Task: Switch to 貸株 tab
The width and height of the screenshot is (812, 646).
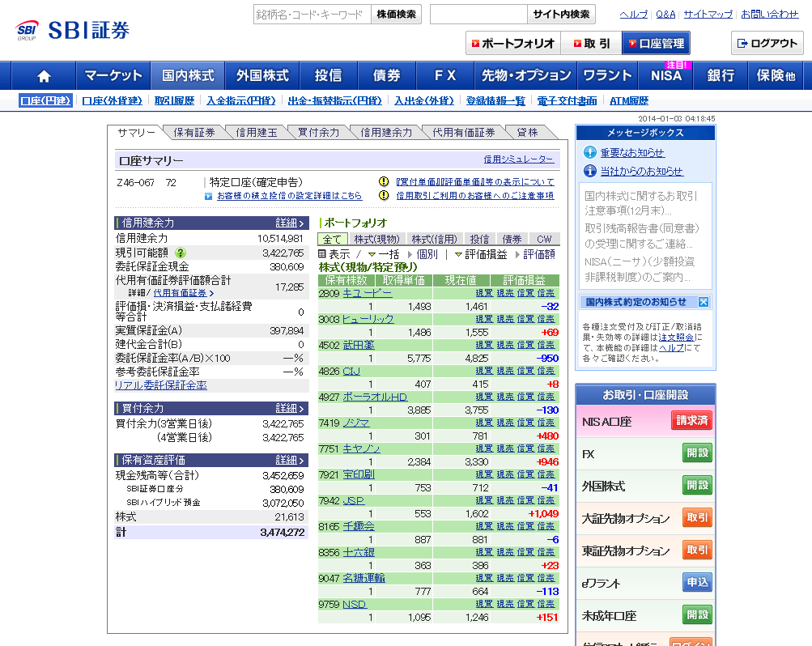Action: coord(527,133)
